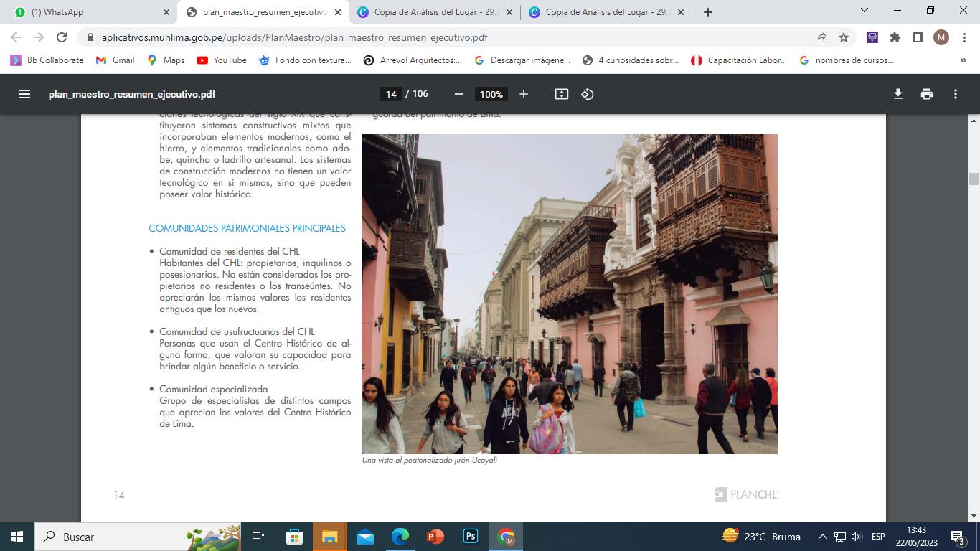Close the plan_maestro PDF tab
This screenshot has height=551, width=980.
click(338, 12)
